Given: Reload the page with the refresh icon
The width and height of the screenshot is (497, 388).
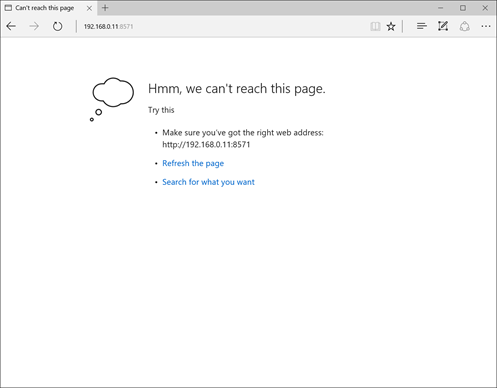Looking at the screenshot, I should pyautogui.click(x=57, y=26).
